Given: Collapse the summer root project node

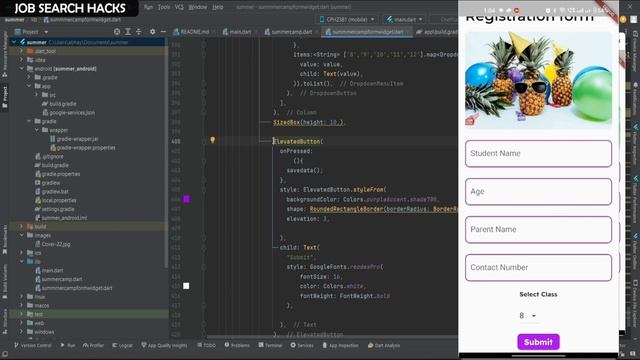Looking at the screenshot, I should click(x=14, y=42).
